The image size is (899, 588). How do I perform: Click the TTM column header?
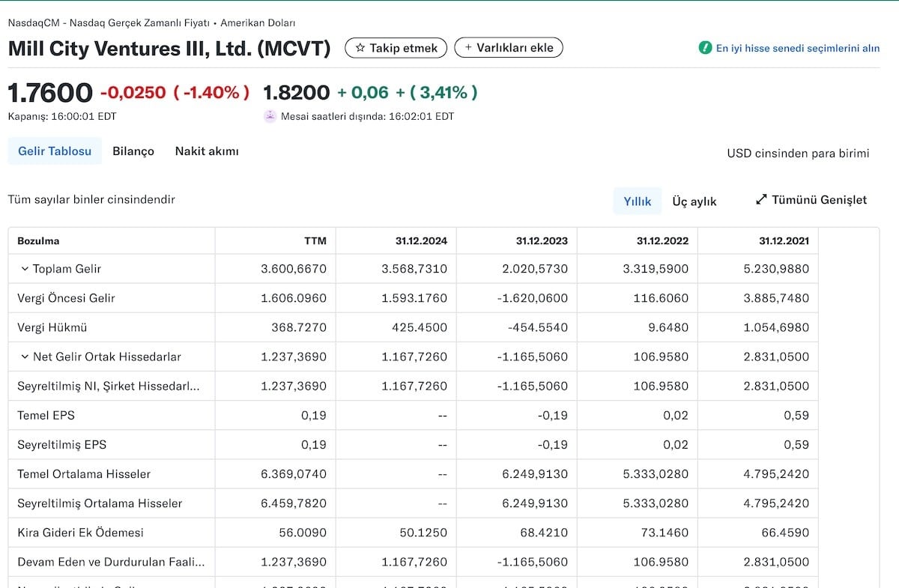315,241
